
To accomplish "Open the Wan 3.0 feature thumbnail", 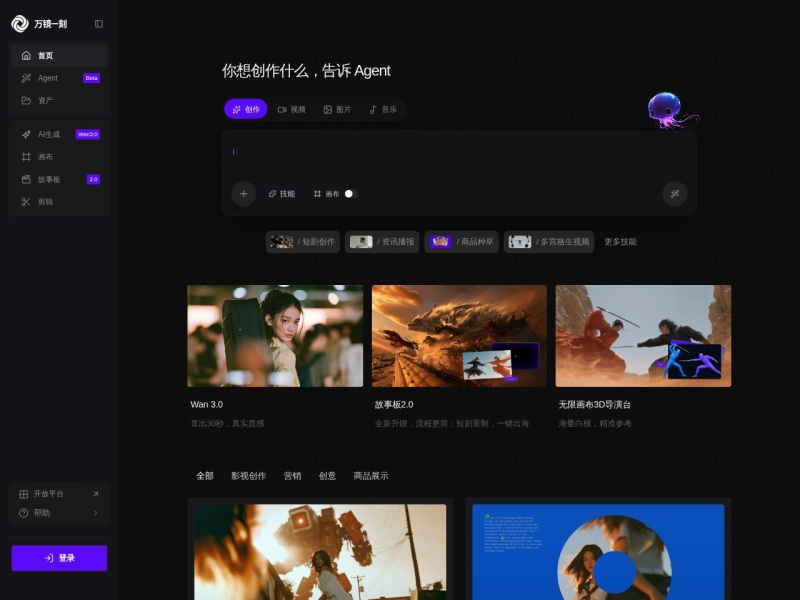I will point(275,336).
